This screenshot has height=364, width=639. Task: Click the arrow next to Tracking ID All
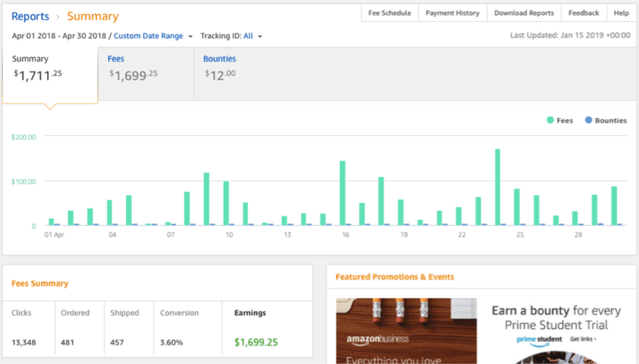[260, 37]
